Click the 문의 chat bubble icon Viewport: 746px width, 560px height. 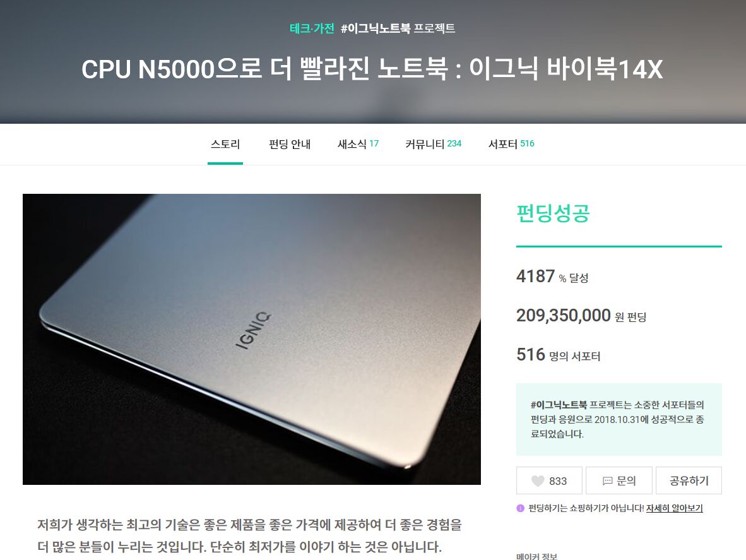[x=608, y=481]
